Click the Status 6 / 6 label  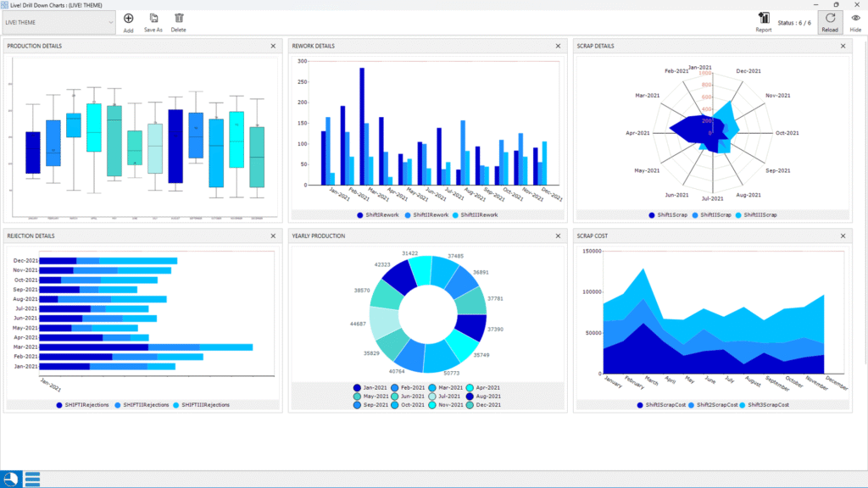click(795, 22)
